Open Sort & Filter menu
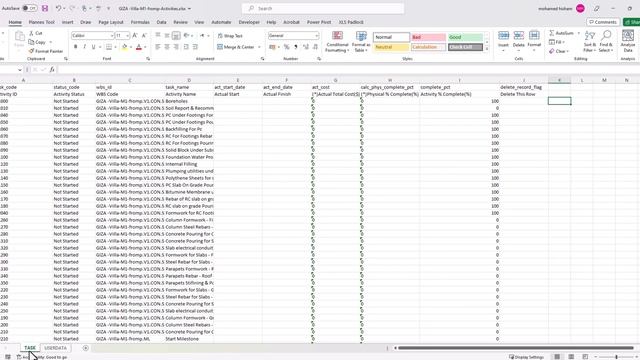 pyautogui.click(x=590, y=41)
